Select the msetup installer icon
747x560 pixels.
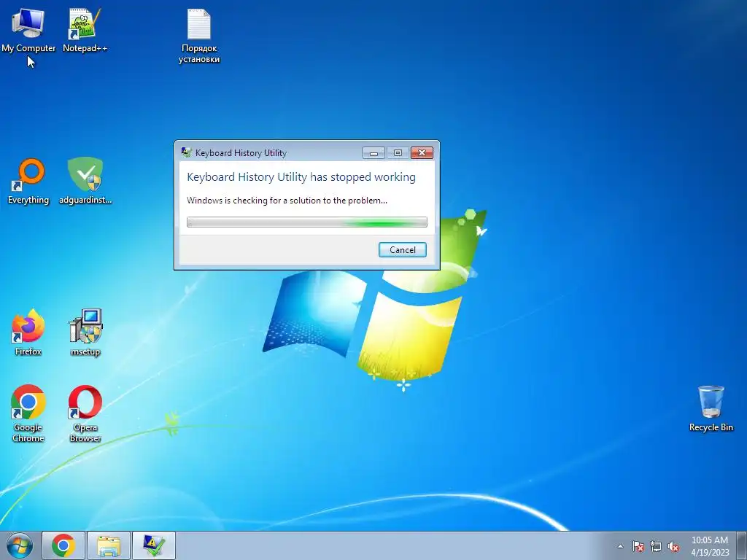point(85,332)
